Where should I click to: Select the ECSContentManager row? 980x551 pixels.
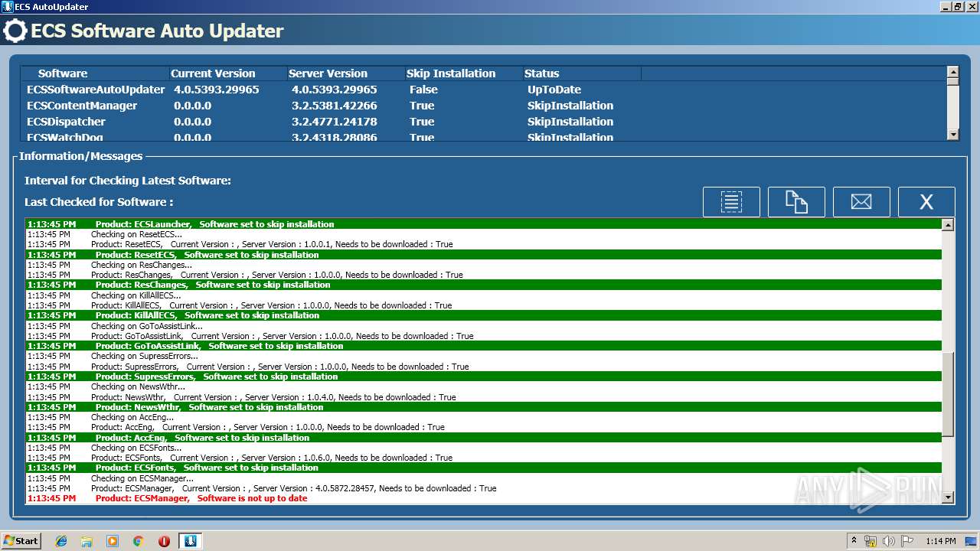pos(483,106)
